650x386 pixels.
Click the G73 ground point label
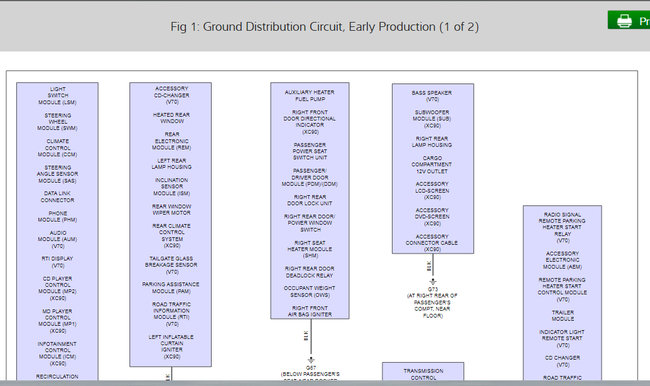coord(432,302)
